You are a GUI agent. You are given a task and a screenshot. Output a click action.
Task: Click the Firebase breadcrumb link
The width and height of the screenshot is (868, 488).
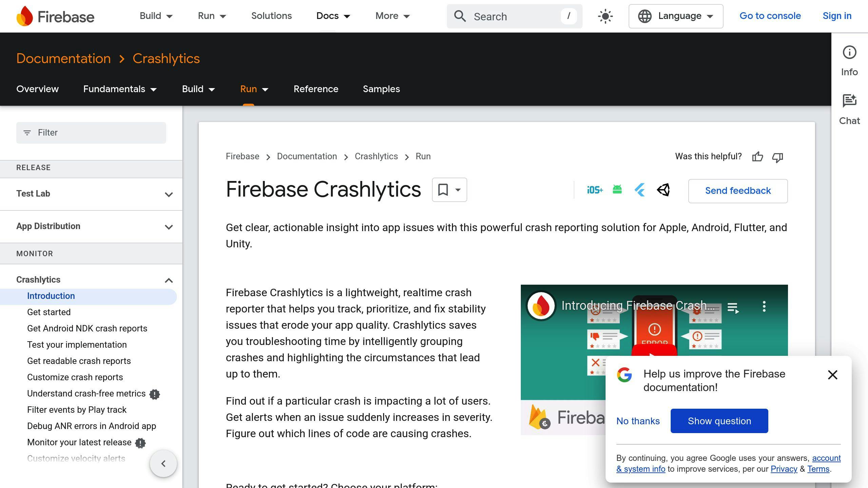[x=242, y=156]
